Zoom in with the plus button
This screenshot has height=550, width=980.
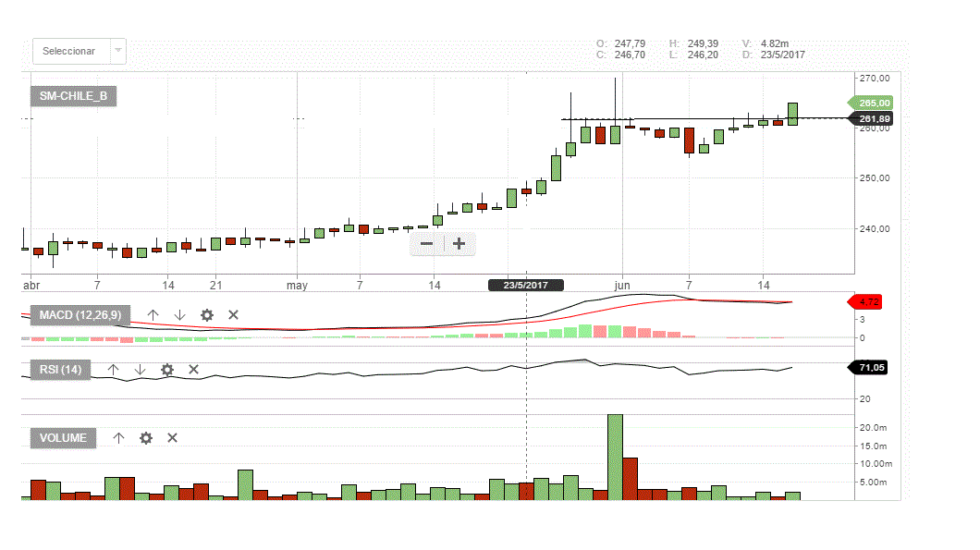459,244
